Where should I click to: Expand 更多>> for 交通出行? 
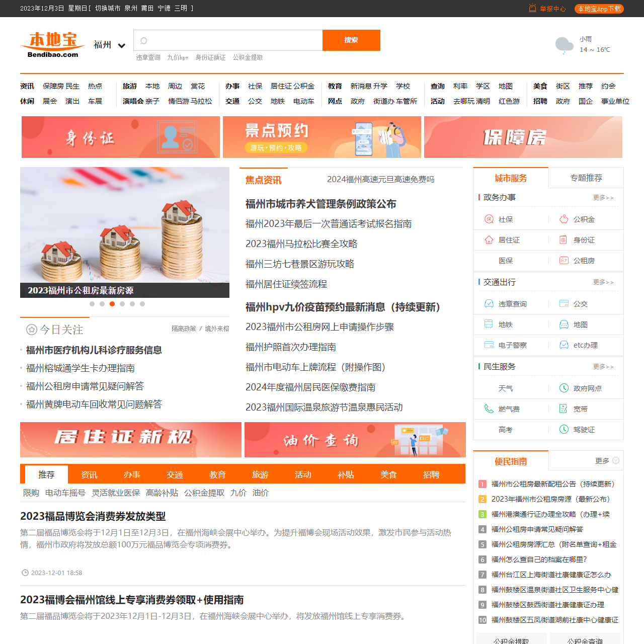tap(603, 282)
